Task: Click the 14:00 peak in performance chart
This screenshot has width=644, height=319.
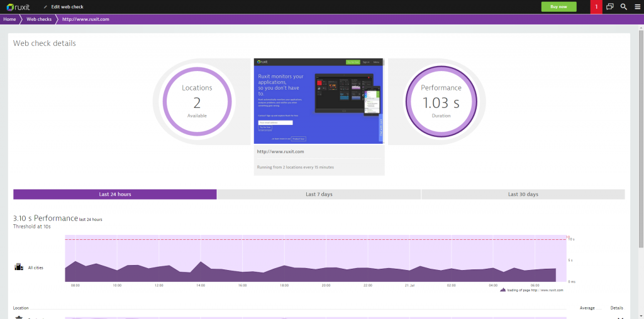Action: pos(201,262)
